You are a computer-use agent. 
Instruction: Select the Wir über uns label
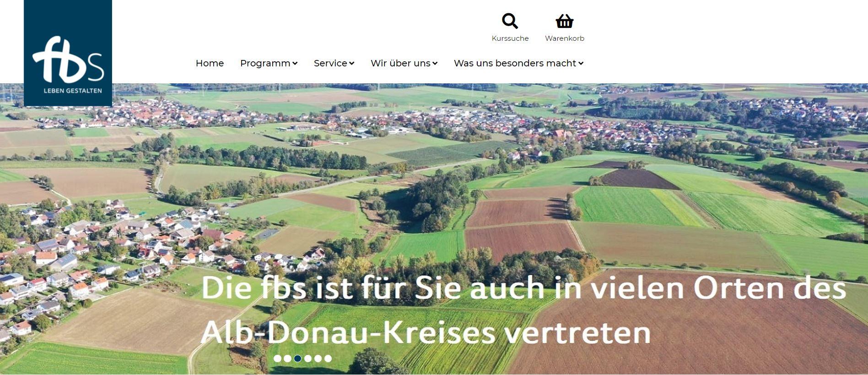pyautogui.click(x=400, y=63)
